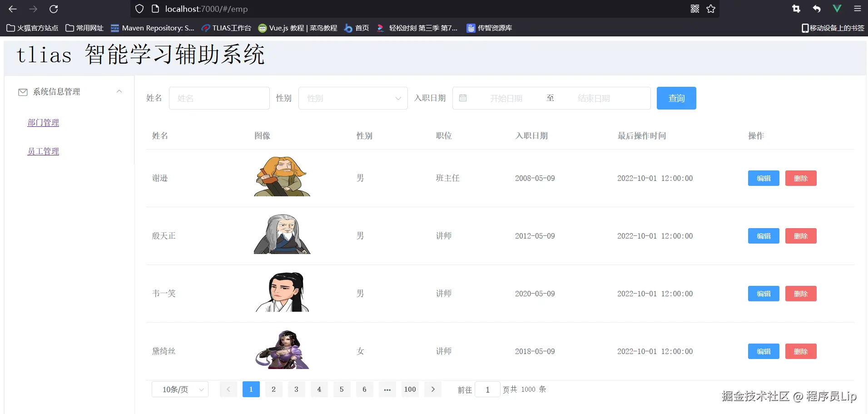This screenshot has width=868, height=414.
Task: Click the crop screenshot icon in toolbar
Action: click(x=796, y=9)
